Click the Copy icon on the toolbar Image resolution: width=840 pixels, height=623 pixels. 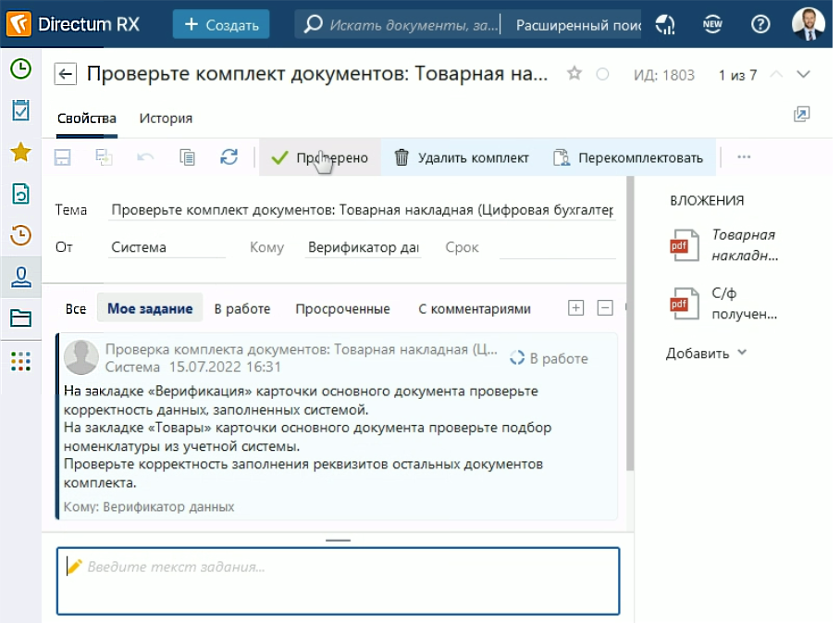(187, 157)
